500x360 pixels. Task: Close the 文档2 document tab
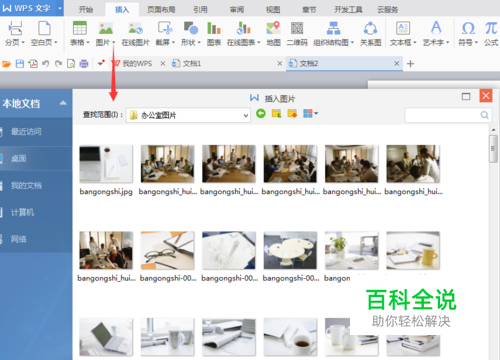pos(396,63)
